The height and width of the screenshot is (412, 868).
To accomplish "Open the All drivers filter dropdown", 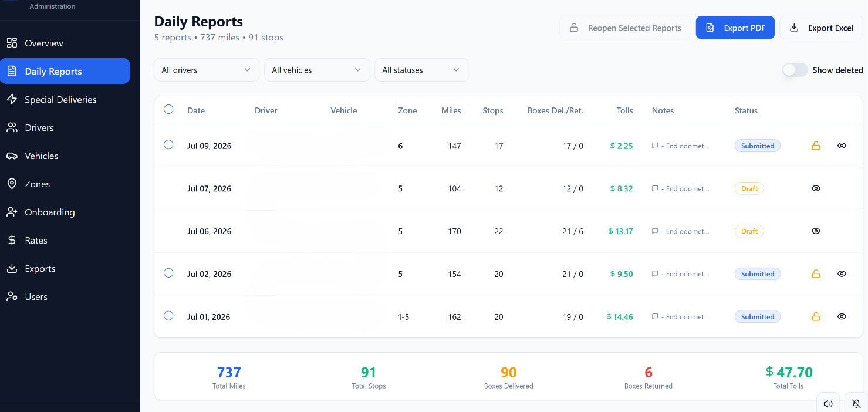I will 207,70.
